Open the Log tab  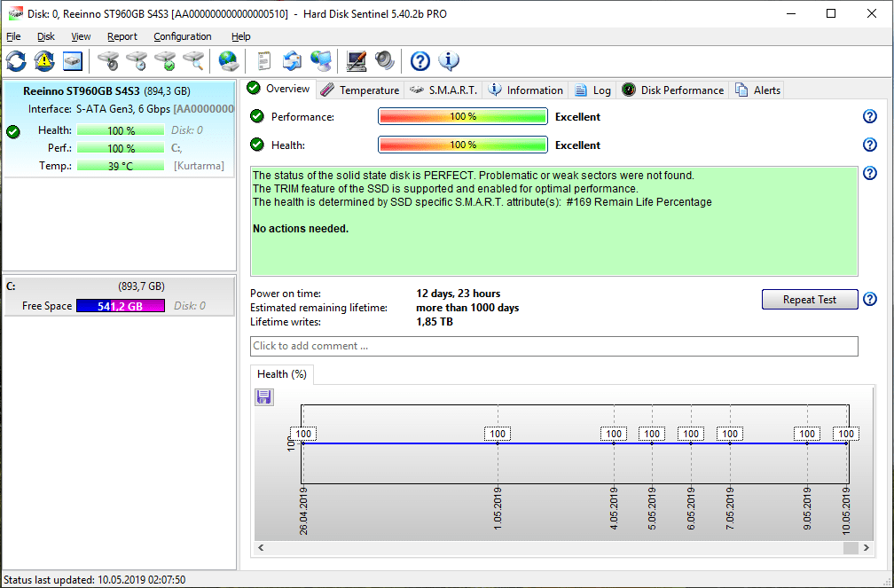pyautogui.click(x=593, y=90)
